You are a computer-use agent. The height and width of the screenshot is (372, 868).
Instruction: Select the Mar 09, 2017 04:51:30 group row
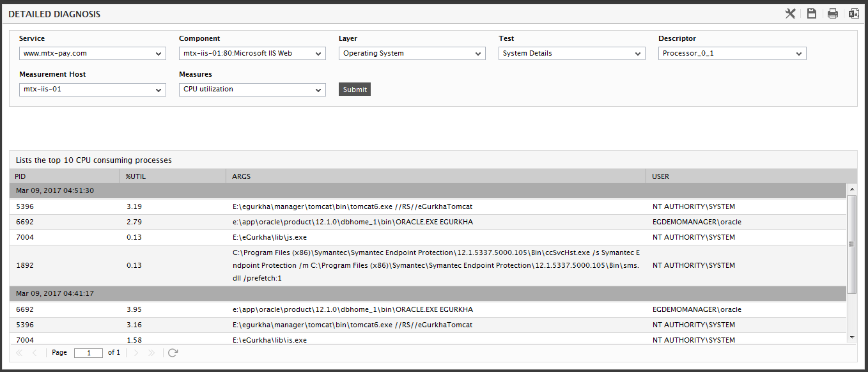tap(428, 191)
